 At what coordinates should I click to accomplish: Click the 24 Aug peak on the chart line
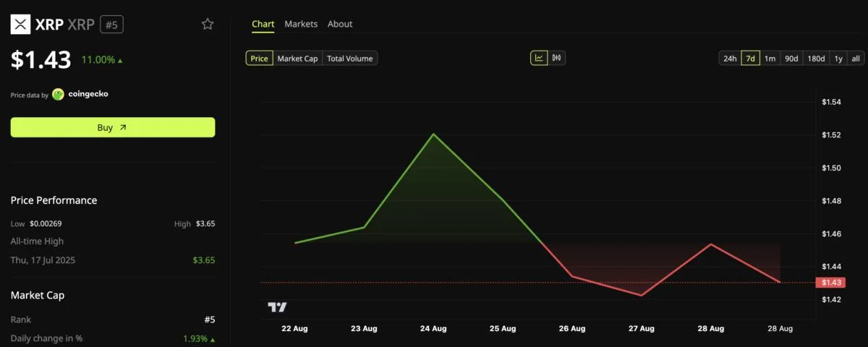tap(433, 134)
